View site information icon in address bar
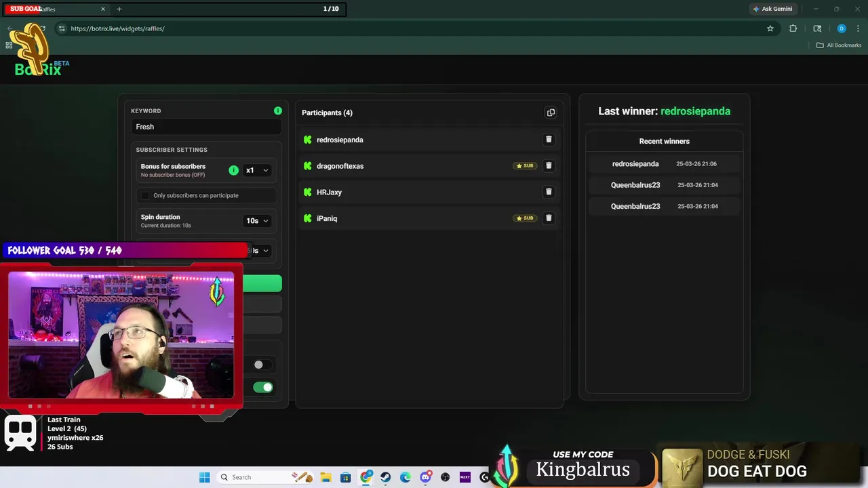Image resolution: width=868 pixels, height=488 pixels. (x=62, y=28)
